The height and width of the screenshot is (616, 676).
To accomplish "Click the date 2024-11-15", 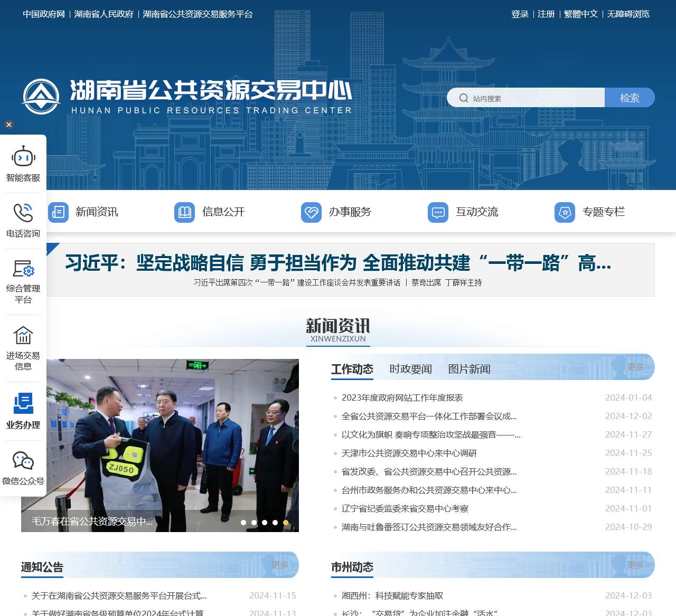I will 273,595.
